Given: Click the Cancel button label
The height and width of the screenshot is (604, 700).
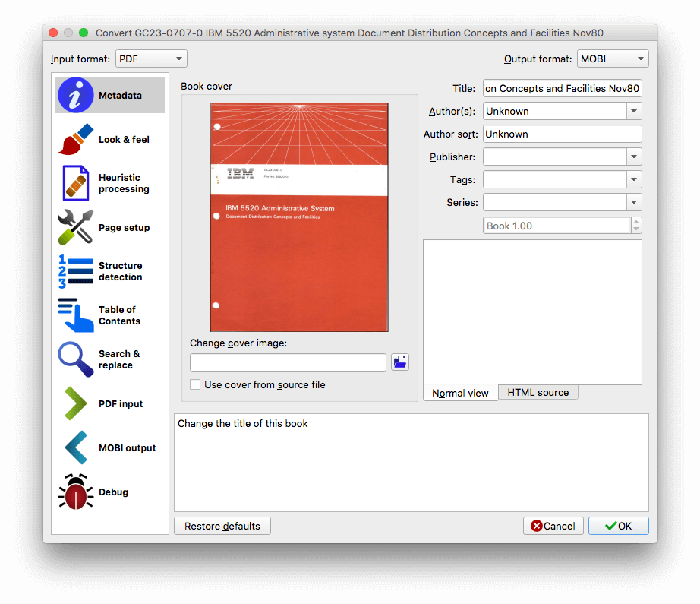Looking at the screenshot, I should coord(560,526).
